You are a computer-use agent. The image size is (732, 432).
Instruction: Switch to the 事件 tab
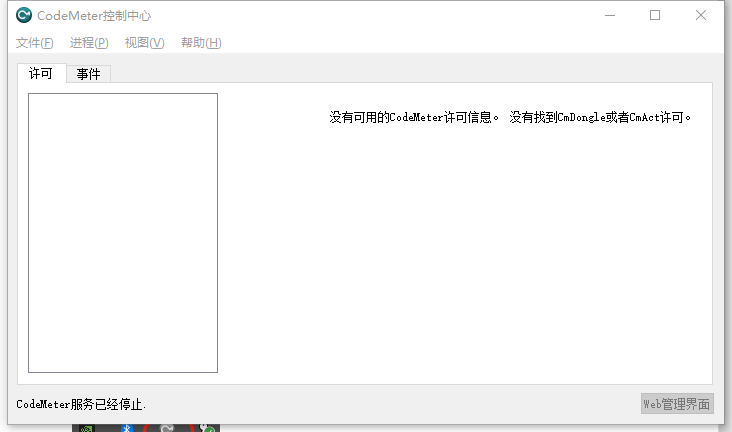click(88, 74)
